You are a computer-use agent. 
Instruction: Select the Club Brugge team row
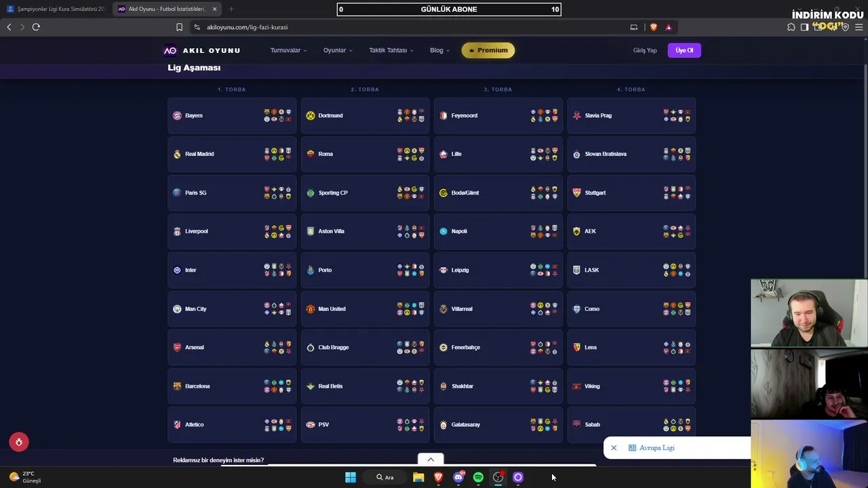(x=365, y=348)
